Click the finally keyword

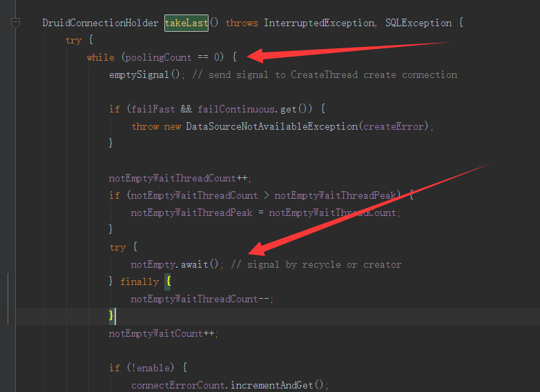pyautogui.click(x=139, y=282)
